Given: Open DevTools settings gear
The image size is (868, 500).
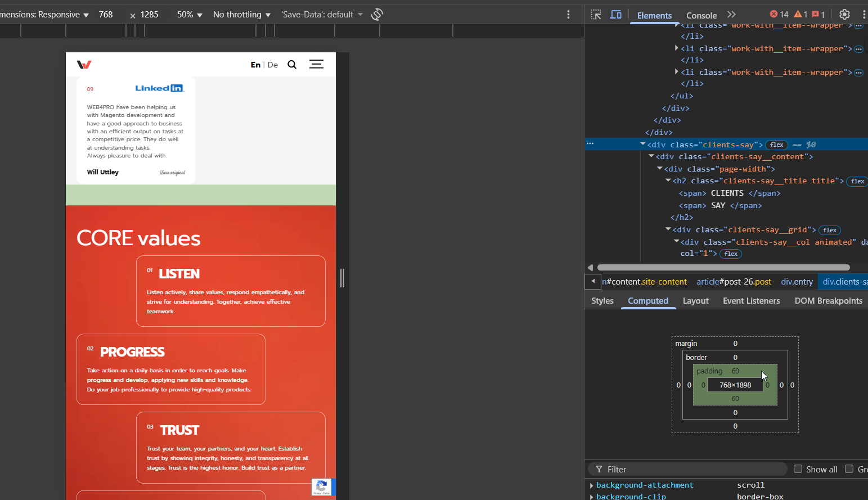Looking at the screenshot, I should (844, 15).
